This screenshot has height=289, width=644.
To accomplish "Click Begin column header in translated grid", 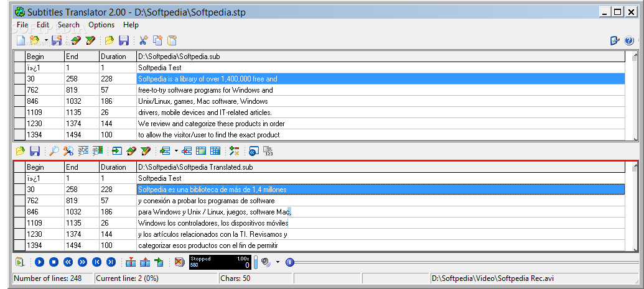I will [45, 167].
